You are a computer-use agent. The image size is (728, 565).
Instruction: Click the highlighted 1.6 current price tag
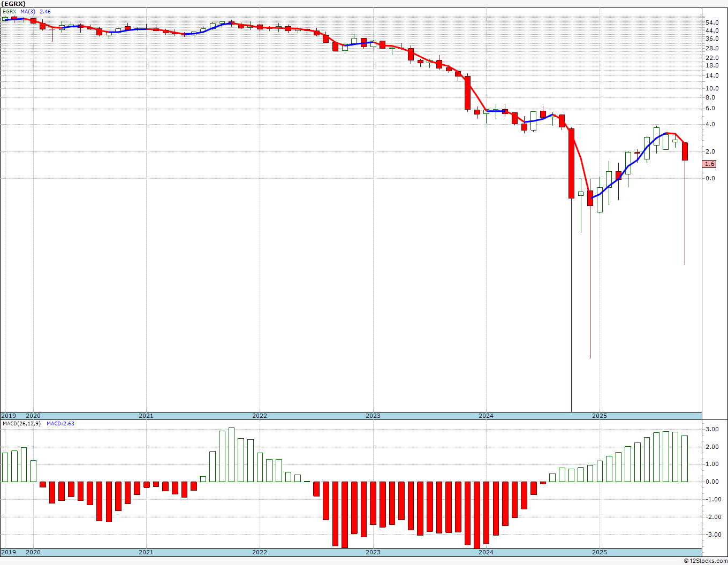710,164
